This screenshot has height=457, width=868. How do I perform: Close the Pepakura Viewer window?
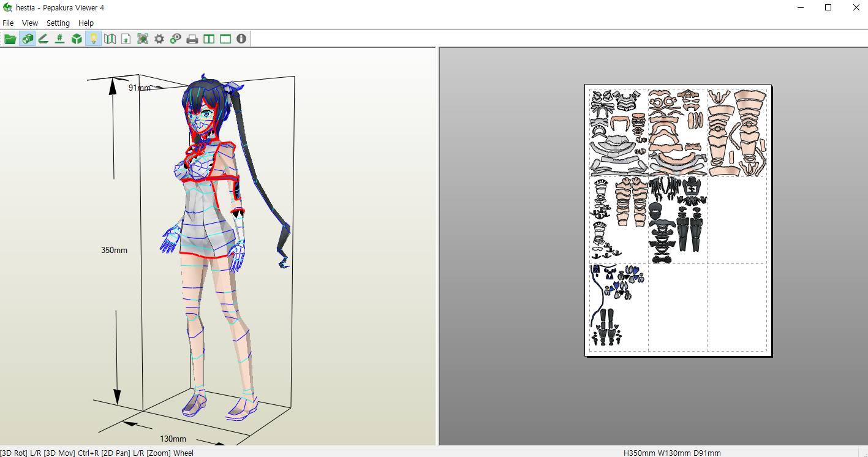(856, 8)
